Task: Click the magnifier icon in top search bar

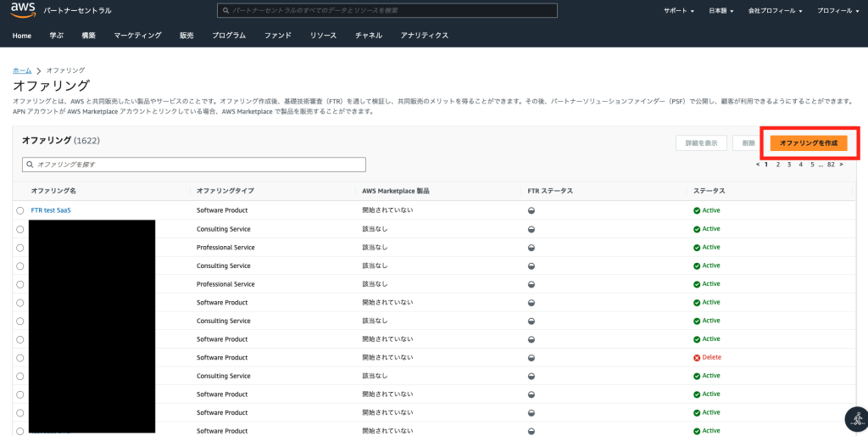Action: (225, 10)
